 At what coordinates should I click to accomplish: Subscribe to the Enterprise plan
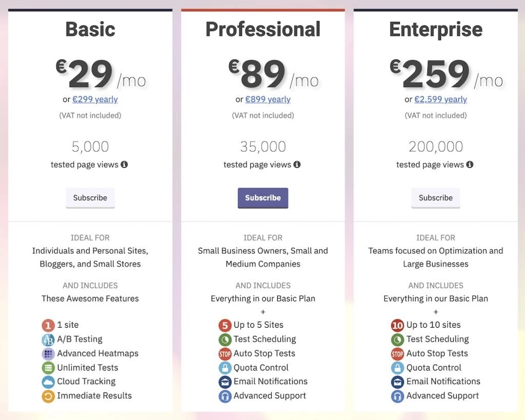click(x=436, y=198)
